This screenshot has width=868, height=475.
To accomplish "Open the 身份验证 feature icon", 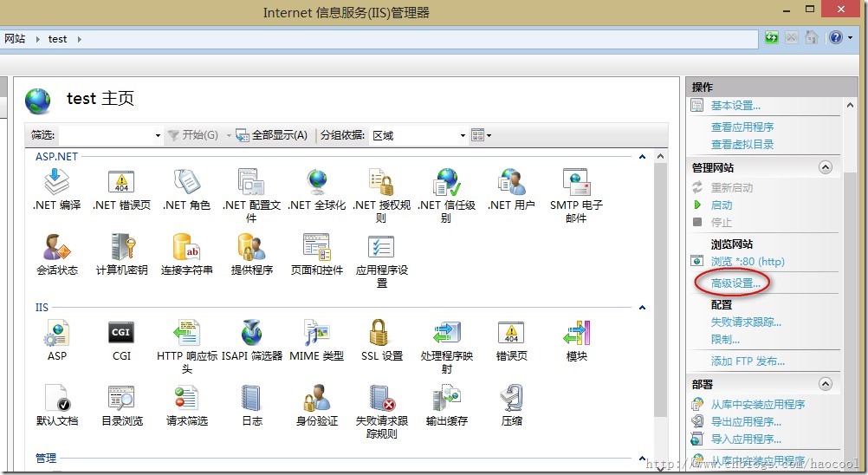I will pos(317,399).
